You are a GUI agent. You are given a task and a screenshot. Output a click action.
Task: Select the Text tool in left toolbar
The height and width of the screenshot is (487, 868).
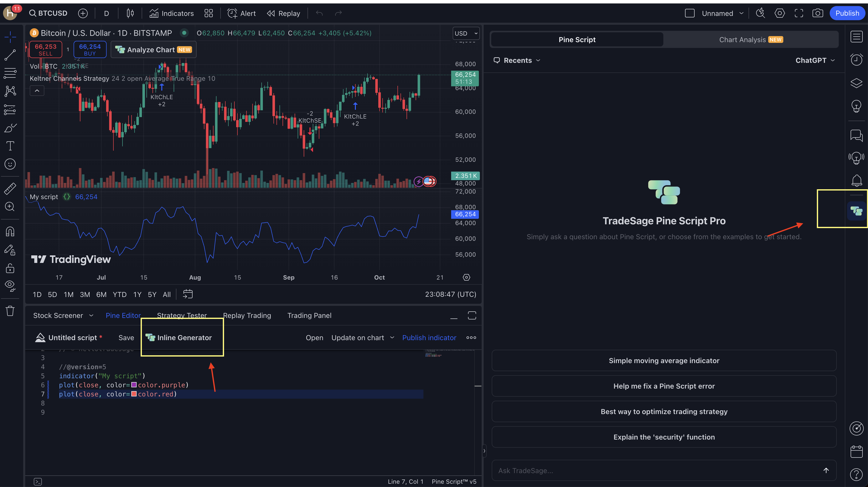click(10, 146)
